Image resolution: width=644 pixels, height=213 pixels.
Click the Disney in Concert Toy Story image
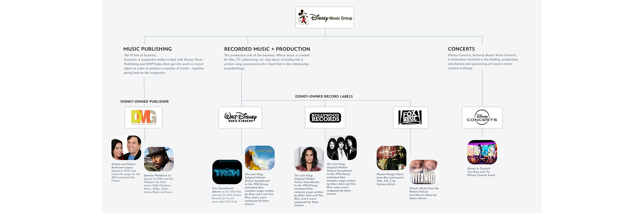(x=482, y=152)
